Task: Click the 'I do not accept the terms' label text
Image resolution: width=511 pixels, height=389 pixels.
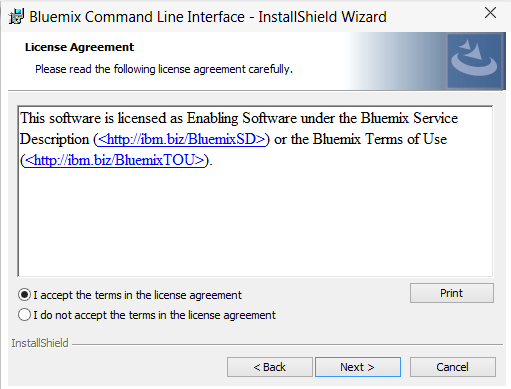Action: point(154,315)
